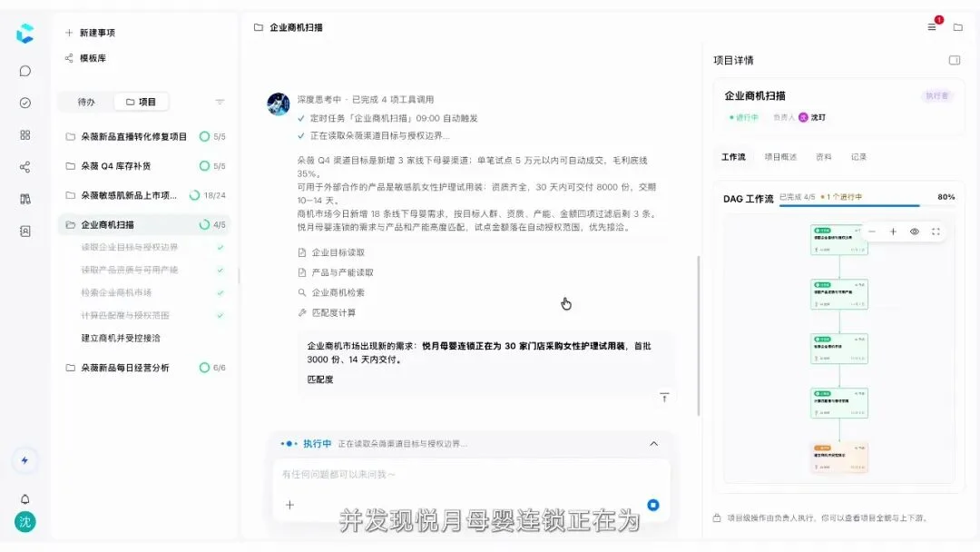
Task: Click the plus attachment icon in input
Action: [x=290, y=505]
